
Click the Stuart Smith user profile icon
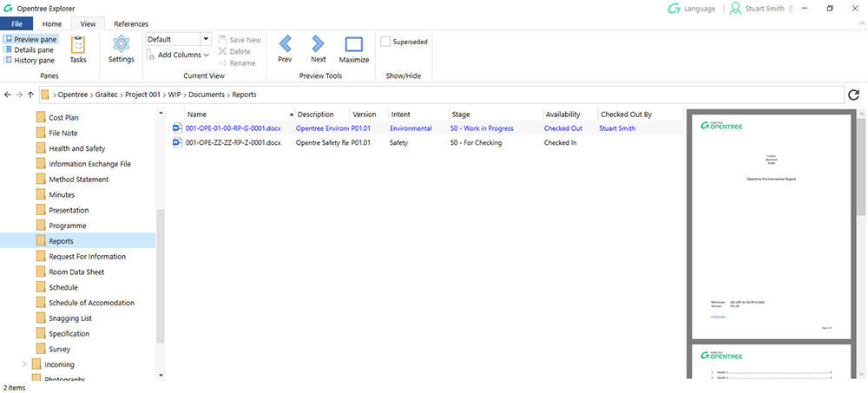point(736,9)
